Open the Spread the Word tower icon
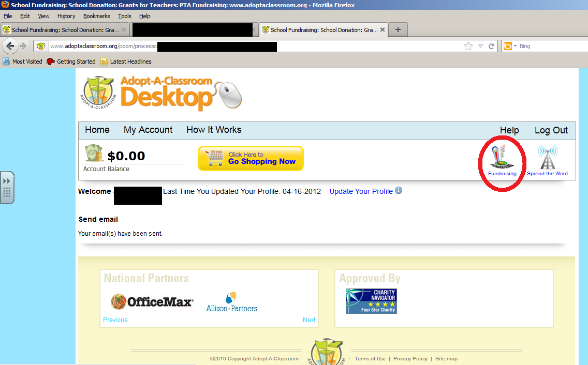588x365 pixels. point(548,157)
